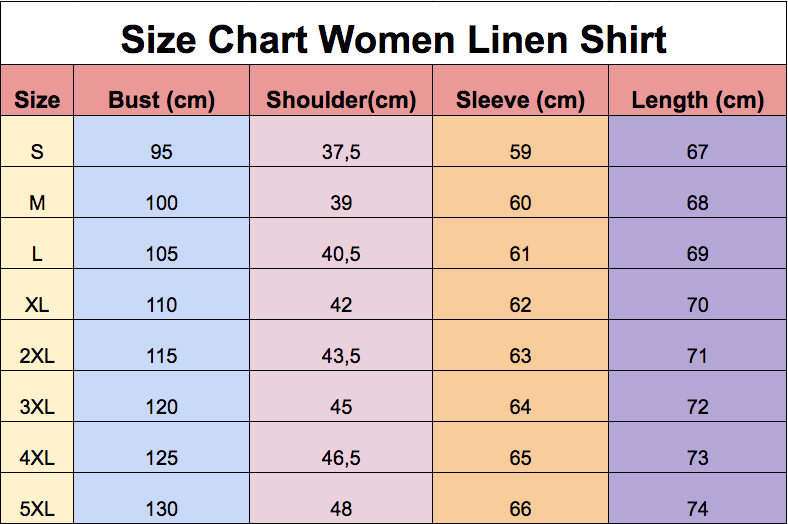Select length value 71 for size 2XL

[698, 356]
